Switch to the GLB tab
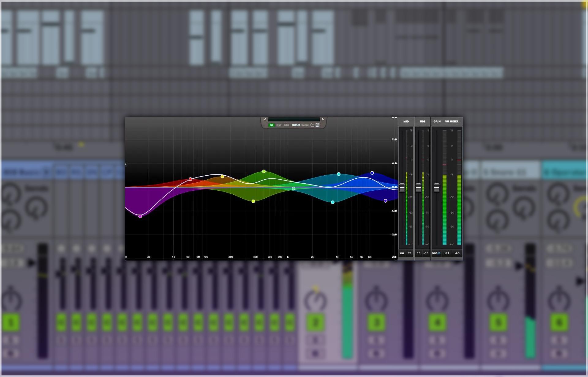This screenshot has height=377, width=588. coord(286,125)
